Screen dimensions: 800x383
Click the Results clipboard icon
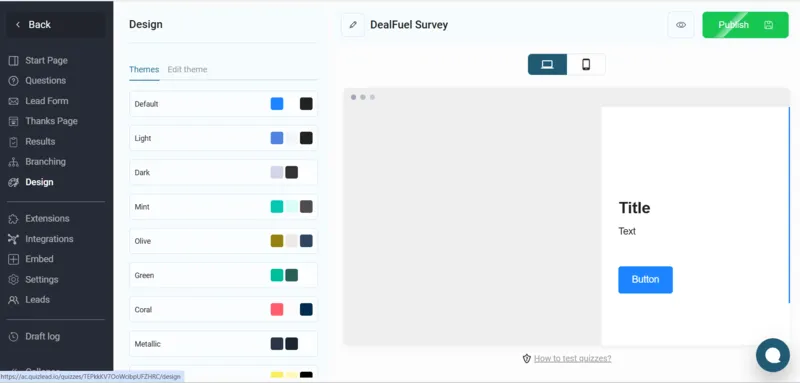point(14,142)
